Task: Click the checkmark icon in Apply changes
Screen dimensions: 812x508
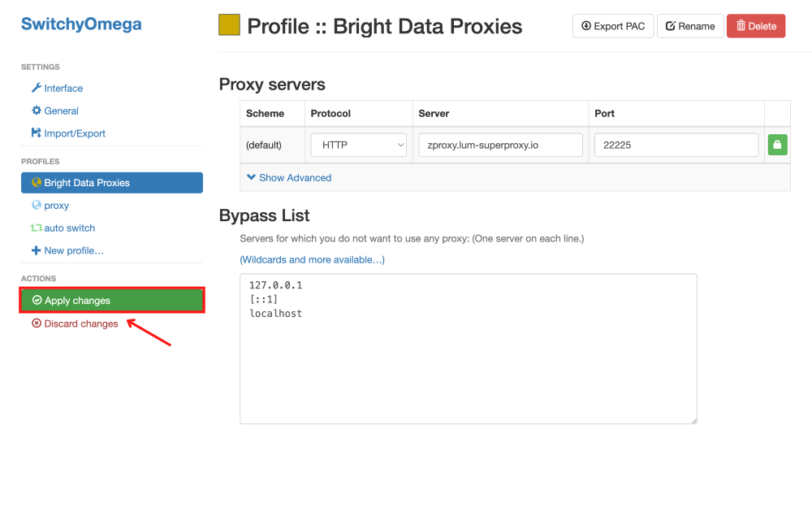Action: 37,300
